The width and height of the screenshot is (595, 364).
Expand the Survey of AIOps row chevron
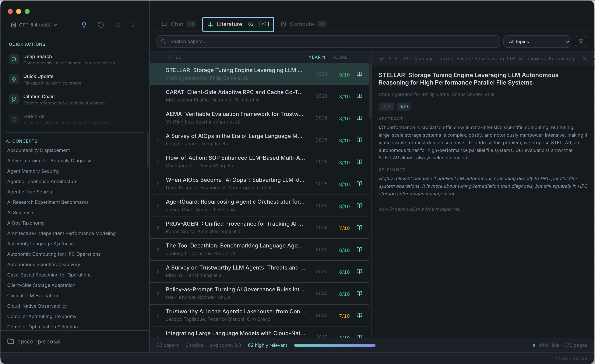158,140
